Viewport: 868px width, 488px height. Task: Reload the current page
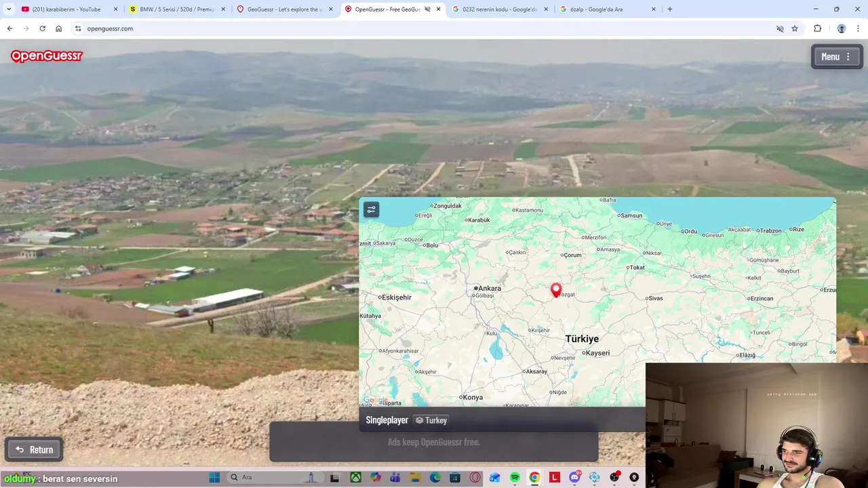[x=42, y=28]
